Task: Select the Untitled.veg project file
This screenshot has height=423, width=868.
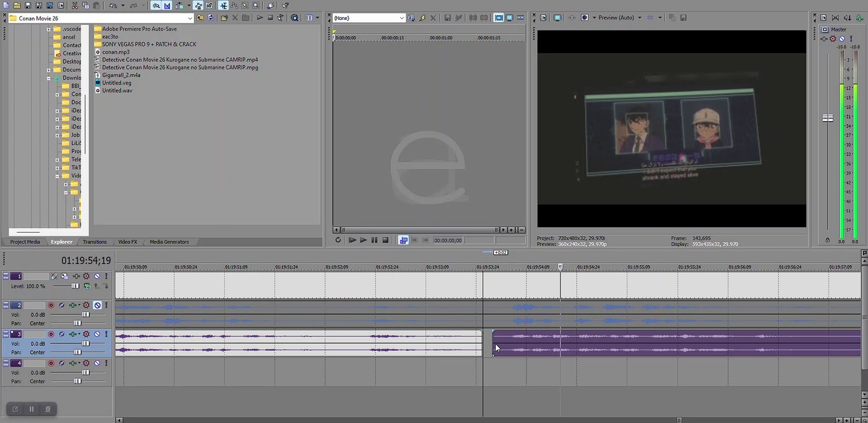Action: [x=116, y=83]
